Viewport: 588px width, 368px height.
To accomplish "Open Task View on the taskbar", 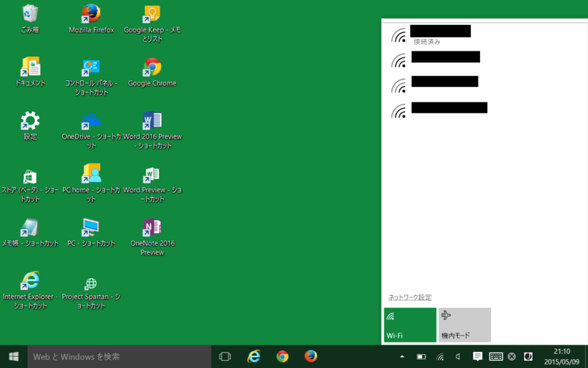I will pos(225,356).
